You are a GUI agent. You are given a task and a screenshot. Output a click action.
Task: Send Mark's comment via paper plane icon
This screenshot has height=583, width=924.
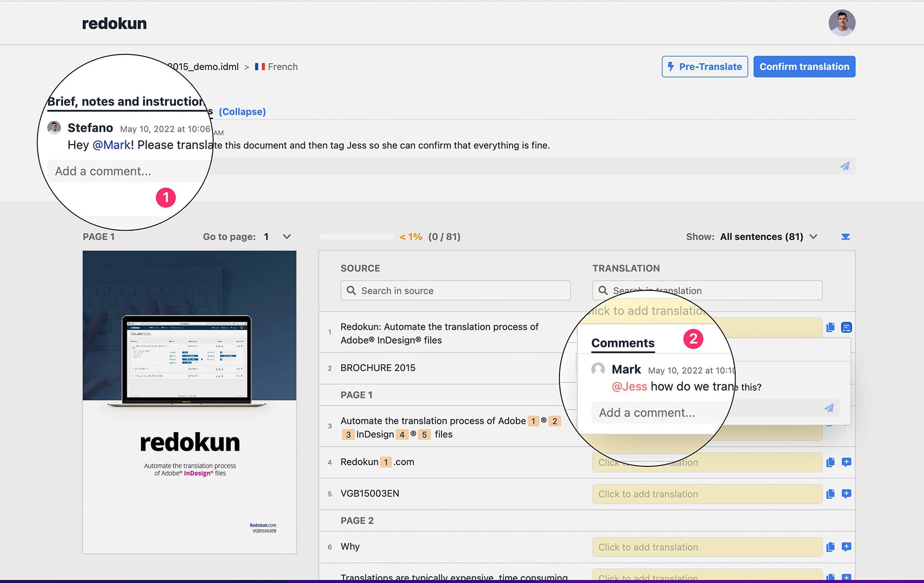(x=829, y=408)
